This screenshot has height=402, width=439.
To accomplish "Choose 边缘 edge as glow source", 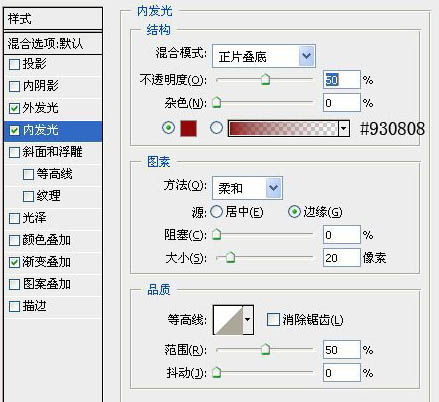I will pyautogui.click(x=294, y=212).
